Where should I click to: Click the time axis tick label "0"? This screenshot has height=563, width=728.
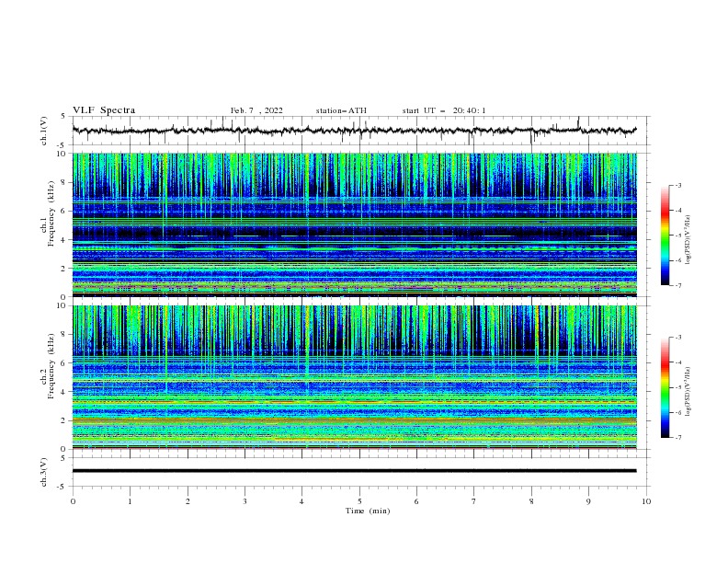pos(73,501)
